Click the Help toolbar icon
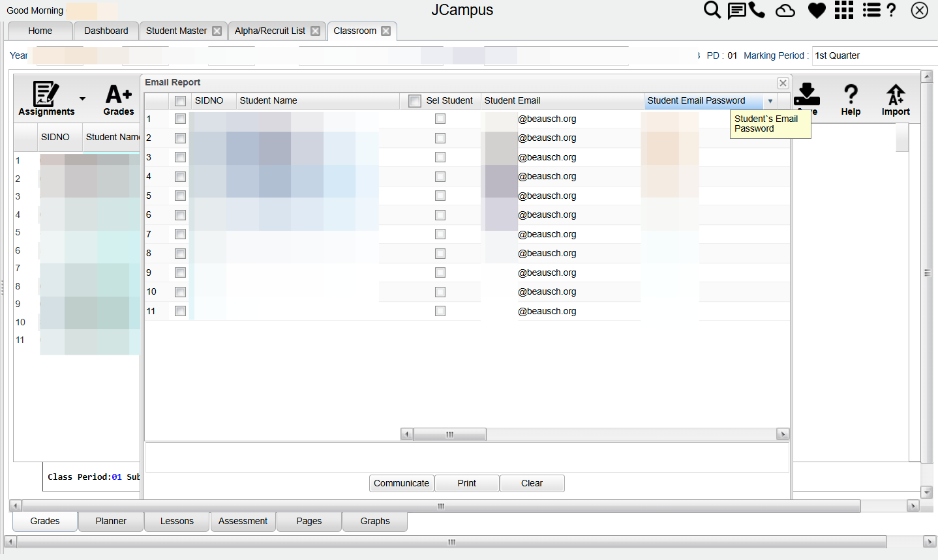 pyautogui.click(x=851, y=100)
